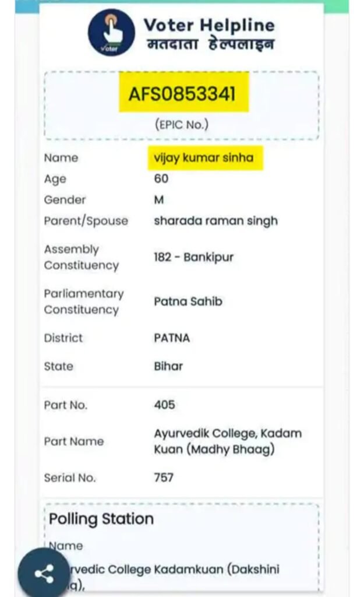
Task: Select the highlighted EPIC number AFS0853341
Action: tap(183, 93)
